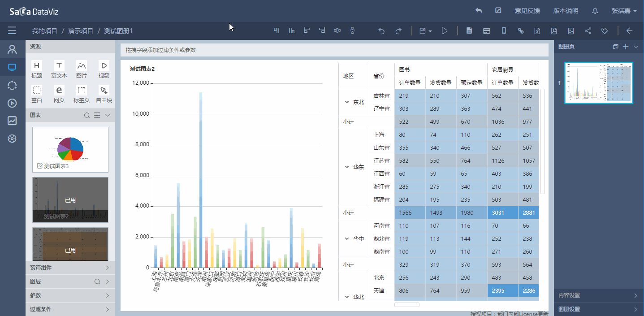Add a 富文本 rich text component
This screenshot has width=644, height=316.
59,69
